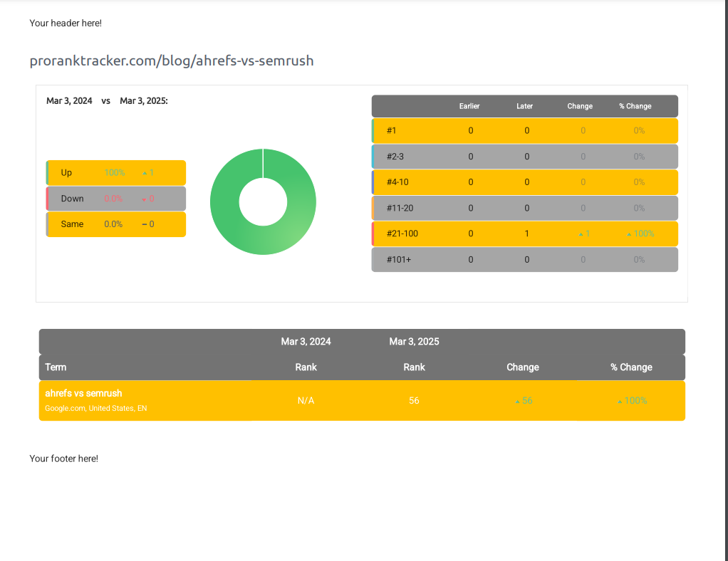The image size is (728, 561).
Task: Click the green up arrow in Up row
Action: (145, 173)
